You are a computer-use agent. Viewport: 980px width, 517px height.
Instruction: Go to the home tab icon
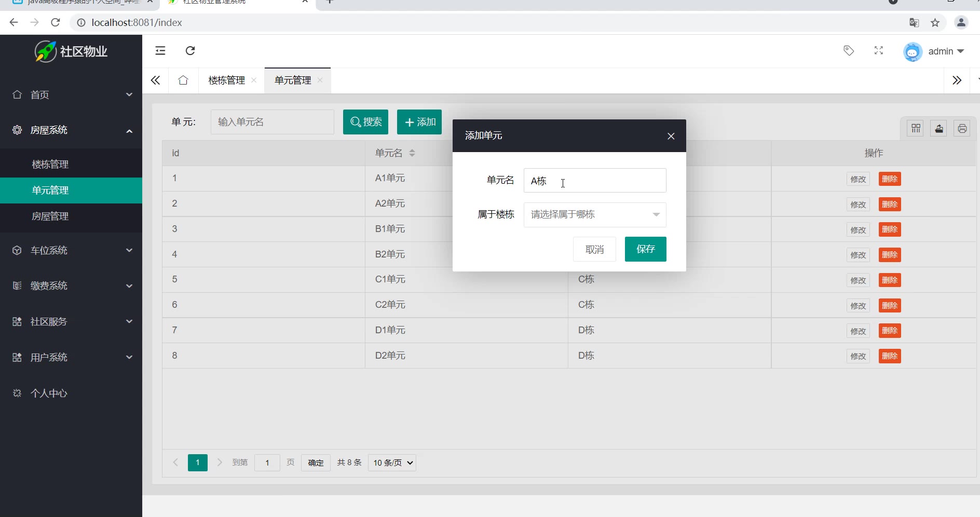[x=183, y=80]
